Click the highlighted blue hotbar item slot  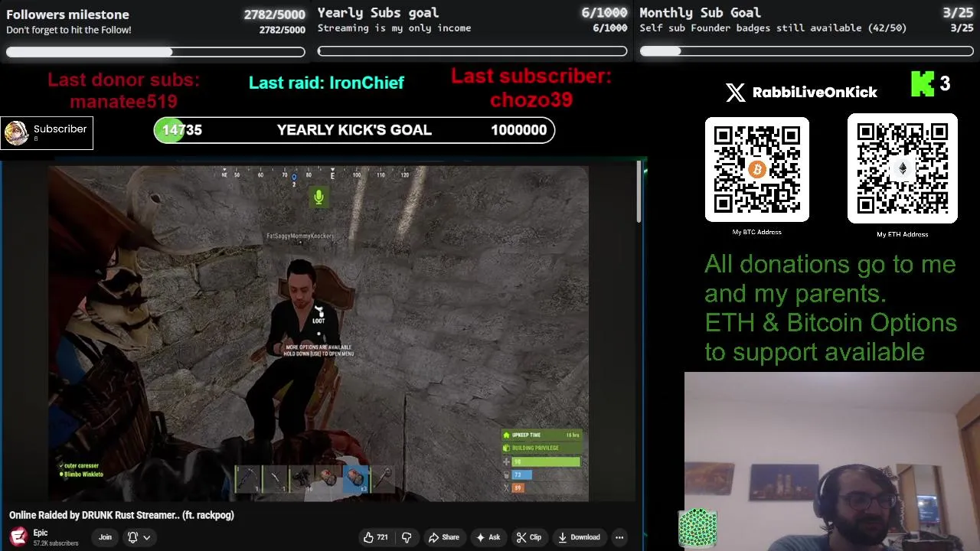click(x=355, y=479)
